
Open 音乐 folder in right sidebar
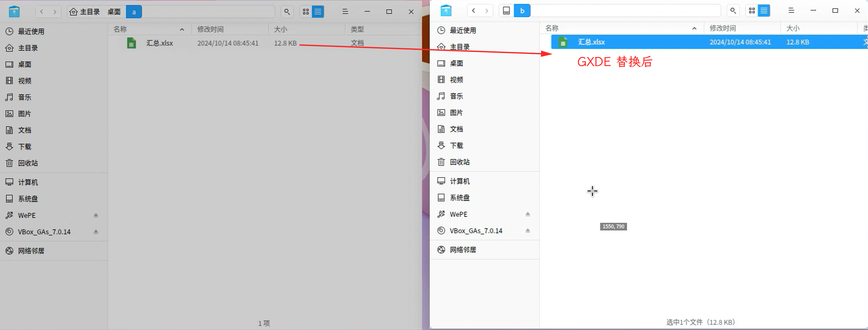pos(485,96)
